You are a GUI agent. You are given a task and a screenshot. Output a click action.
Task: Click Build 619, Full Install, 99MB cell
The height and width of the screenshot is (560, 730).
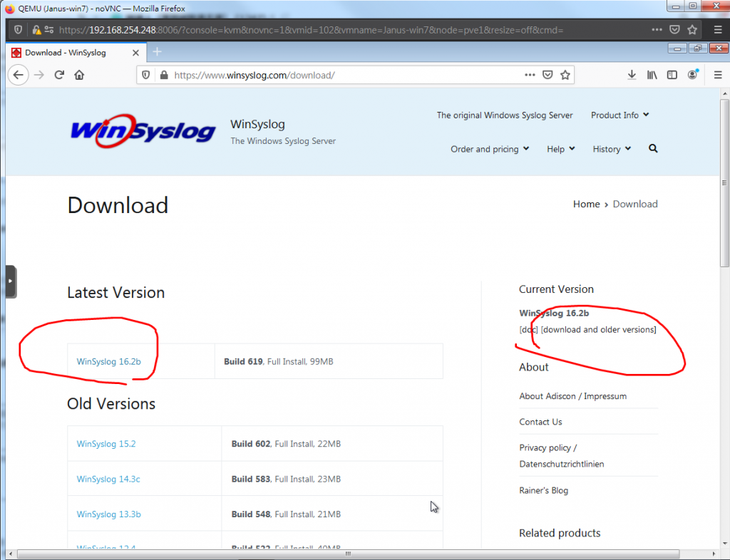pos(329,361)
